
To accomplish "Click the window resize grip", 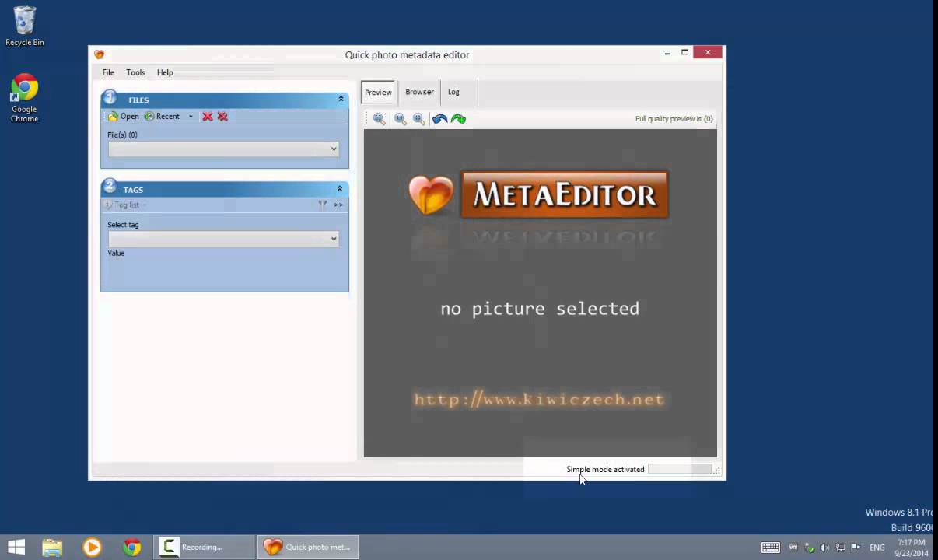I will click(717, 471).
